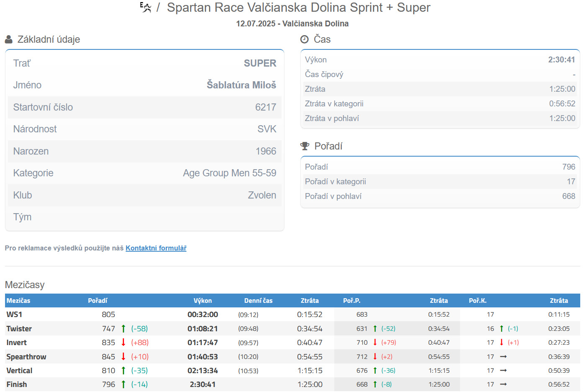Select the Spartan Race Valčianska Dolina title
The height and width of the screenshot is (392, 584).
299,8
